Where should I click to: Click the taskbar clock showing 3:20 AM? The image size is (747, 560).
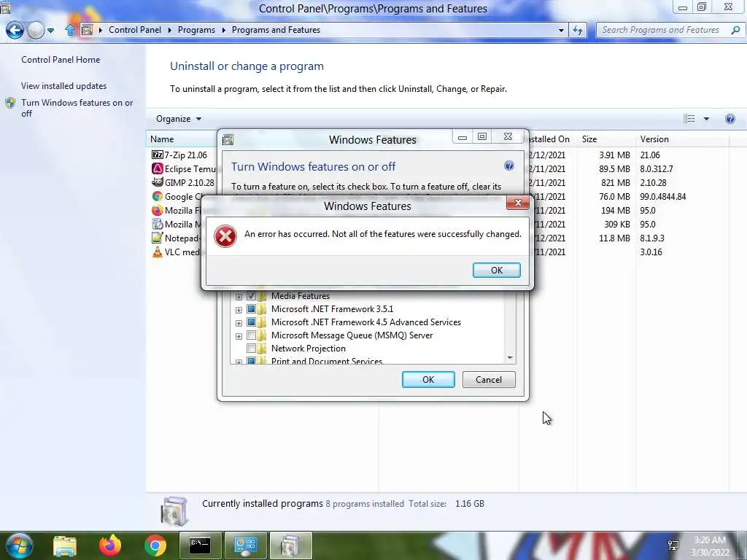[710, 545]
